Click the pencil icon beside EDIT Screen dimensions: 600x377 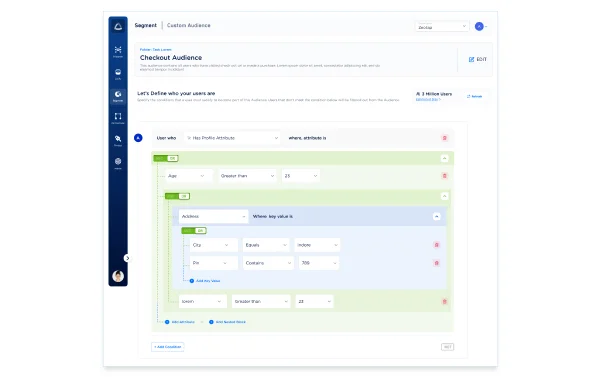471,59
